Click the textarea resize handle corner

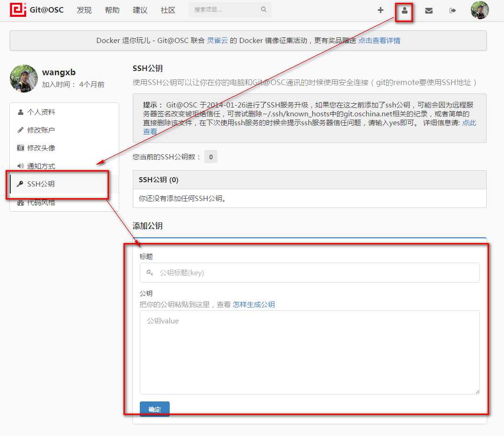point(477,392)
